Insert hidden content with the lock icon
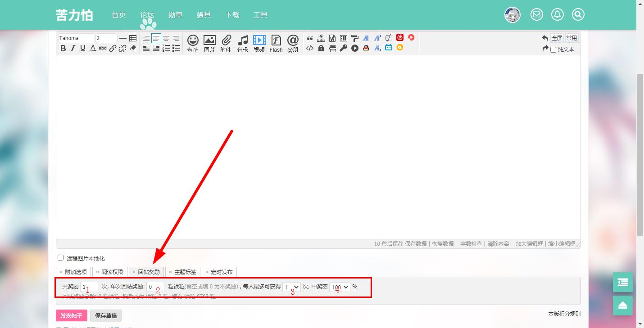 coord(321,48)
